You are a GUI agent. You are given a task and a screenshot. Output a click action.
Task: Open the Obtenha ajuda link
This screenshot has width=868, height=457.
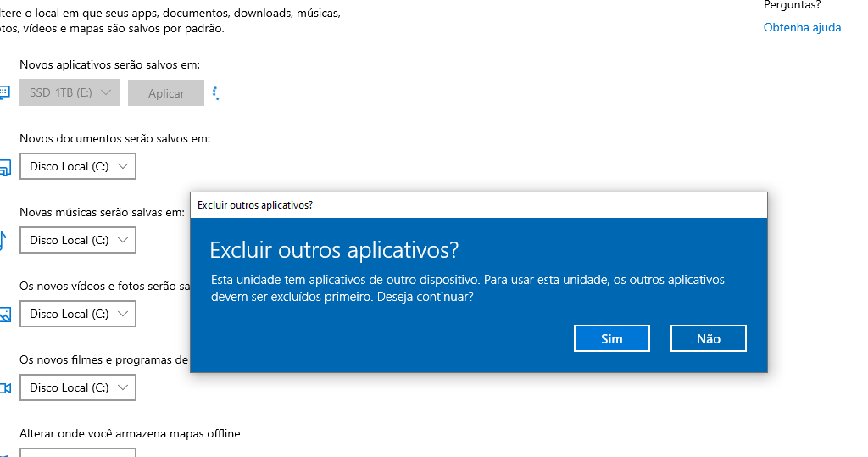802,28
